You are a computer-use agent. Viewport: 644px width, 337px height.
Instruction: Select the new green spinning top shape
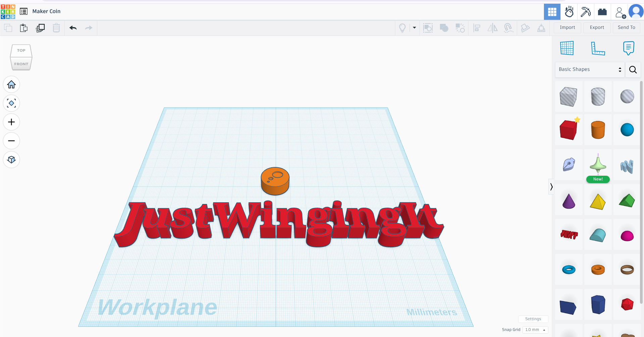[x=598, y=165]
